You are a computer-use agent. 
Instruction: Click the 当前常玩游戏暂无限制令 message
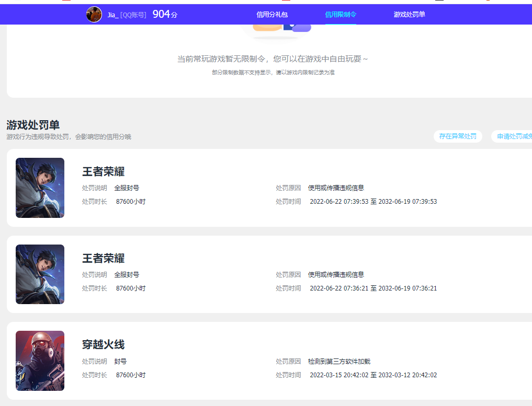(x=273, y=59)
